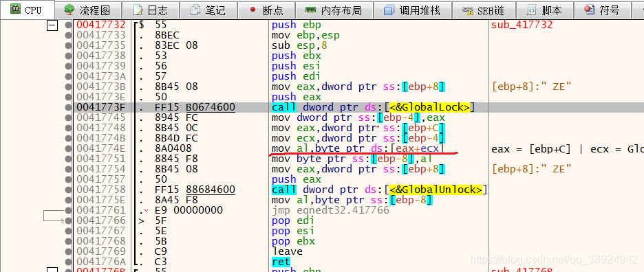Screen dimensions: 644x272
Task: Click comment label sub_417732
Action: pos(522,25)
